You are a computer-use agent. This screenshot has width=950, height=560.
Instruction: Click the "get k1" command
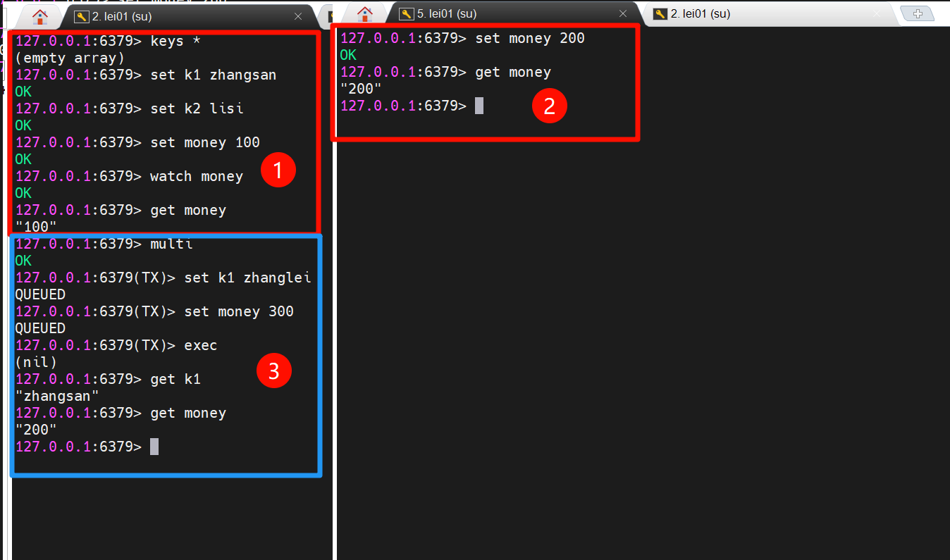point(175,379)
